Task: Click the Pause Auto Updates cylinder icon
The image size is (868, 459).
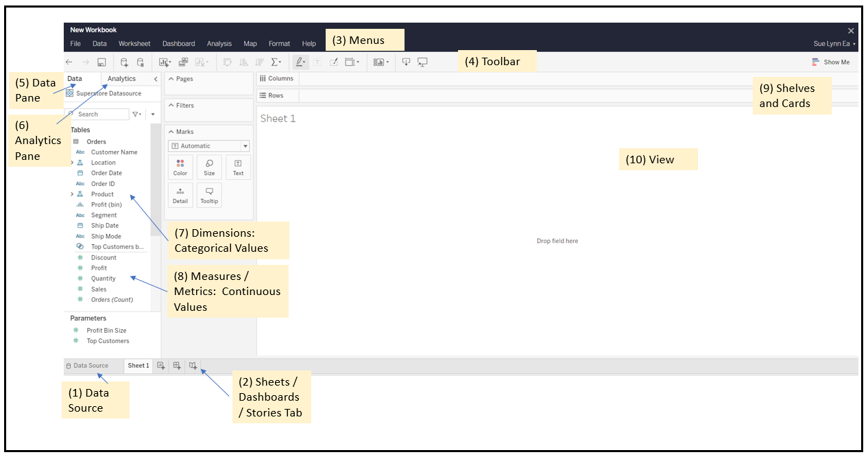Action: pyautogui.click(x=140, y=62)
